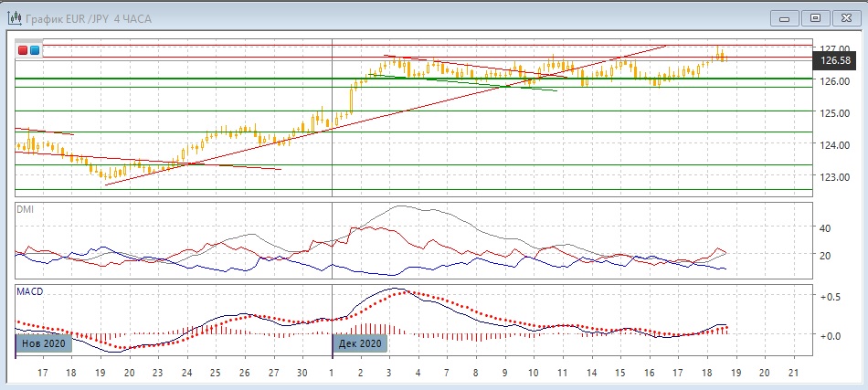868x390 pixels.
Task: Maximize the EUR/JPY chart window
Action: pyautogui.click(x=815, y=17)
